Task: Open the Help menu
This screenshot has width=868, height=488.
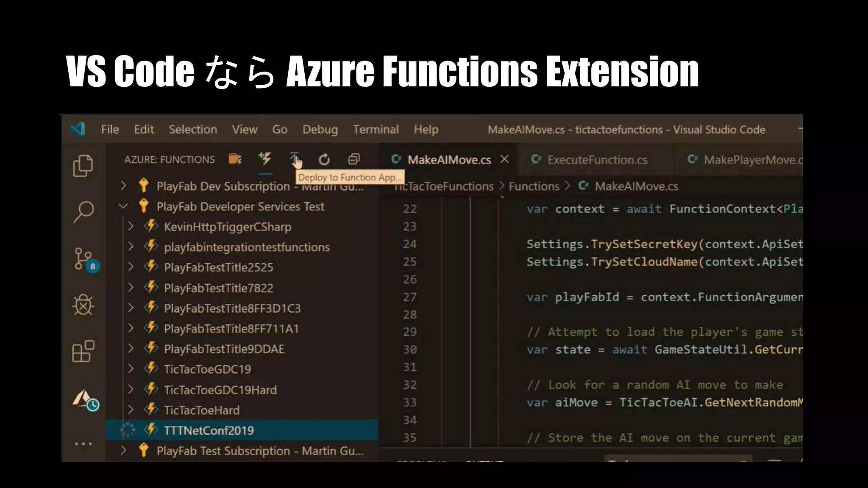Action: 426,130
